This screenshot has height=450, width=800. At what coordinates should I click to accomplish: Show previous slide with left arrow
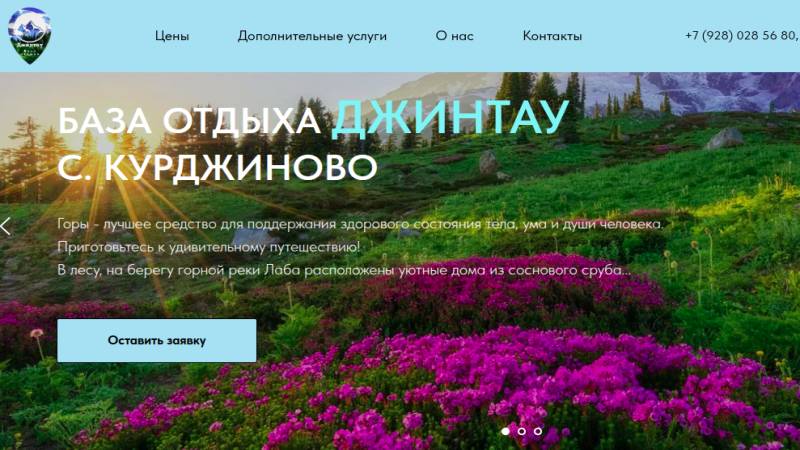click(x=6, y=226)
